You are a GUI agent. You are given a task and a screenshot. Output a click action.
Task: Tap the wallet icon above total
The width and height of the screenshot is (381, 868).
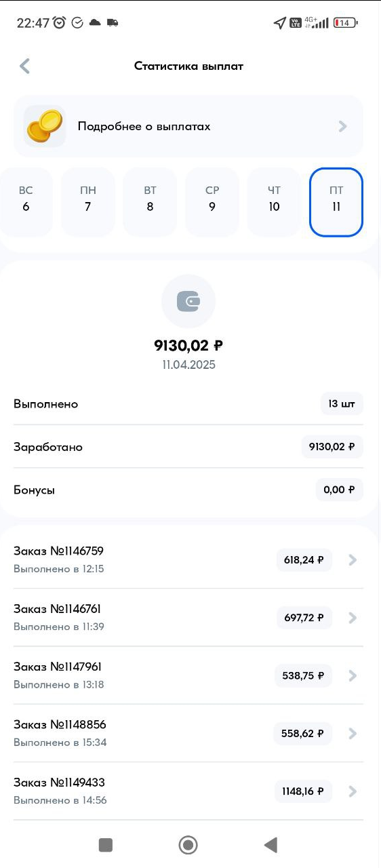coord(188,302)
